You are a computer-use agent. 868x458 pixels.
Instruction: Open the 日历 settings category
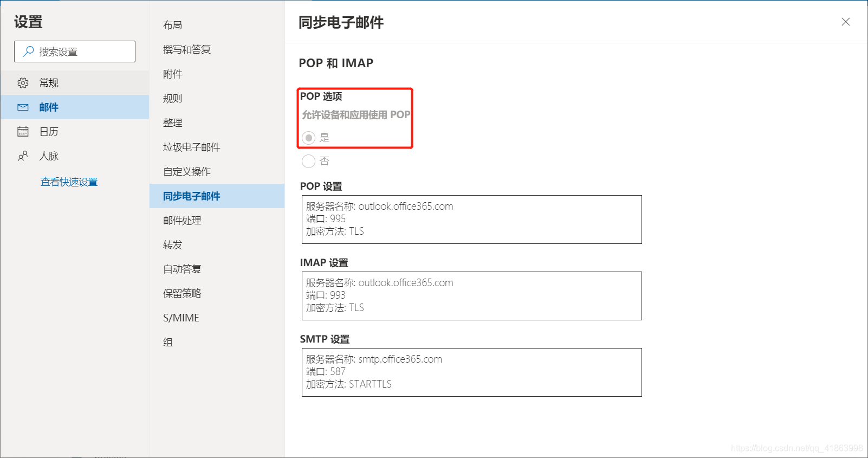75,132
